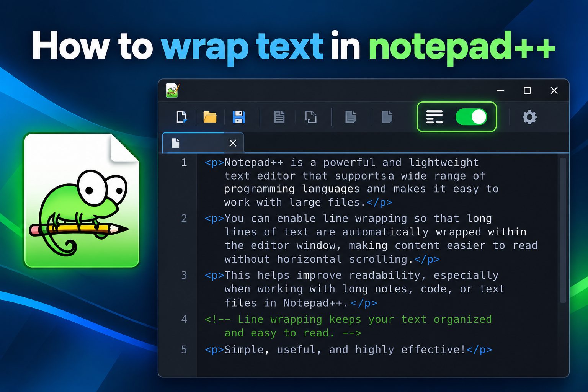Click the text "without horizontal scrolling."
This screenshot has height=392, width=588.
319,259
